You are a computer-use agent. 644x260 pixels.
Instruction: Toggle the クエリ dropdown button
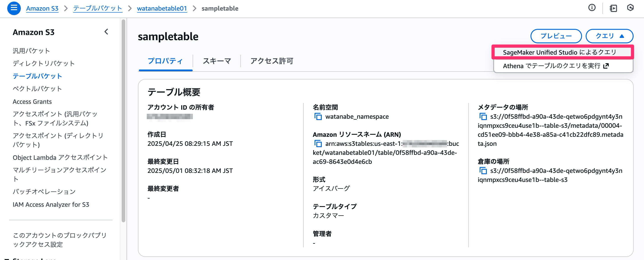pyautogui.click(x=609, y=36)
